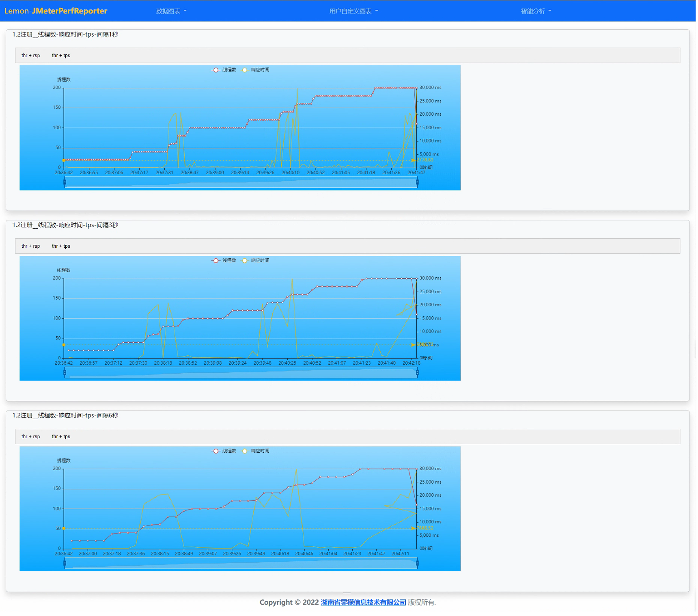This screenshot has width=698, height=616.
Task: Click the zoom slider track of 间隔1秒 chart
Action: click(x=241, y=182)
